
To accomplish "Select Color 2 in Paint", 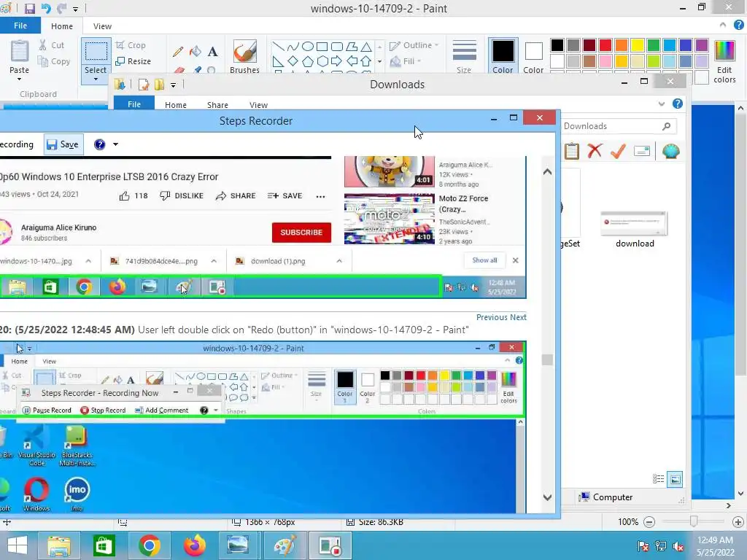I will [533, 56].
